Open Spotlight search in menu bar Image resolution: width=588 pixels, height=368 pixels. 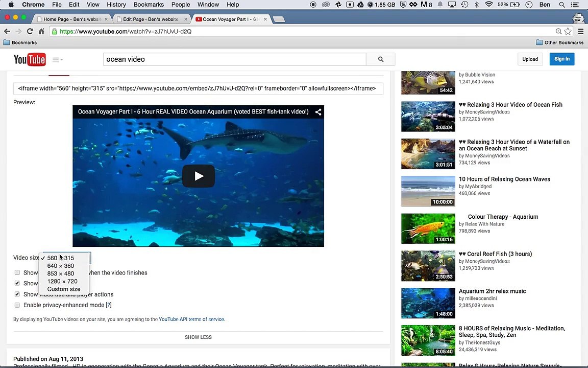tap(562, 5)
